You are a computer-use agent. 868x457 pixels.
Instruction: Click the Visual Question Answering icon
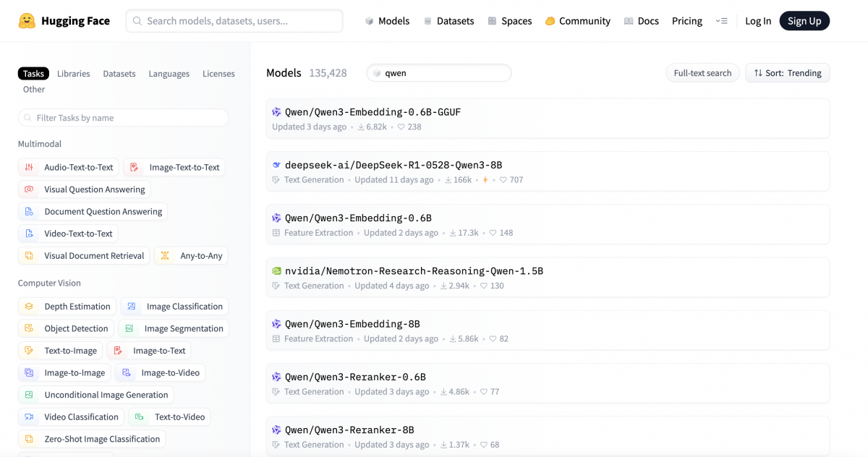pos(29,189)
